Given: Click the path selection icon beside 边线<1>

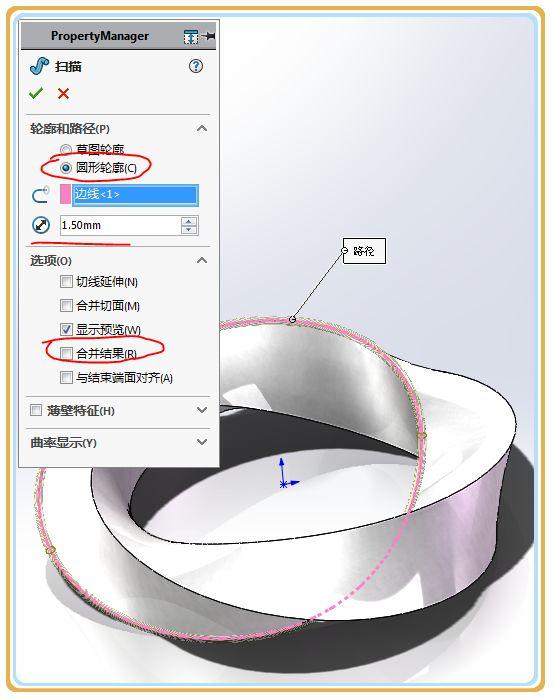Looking at the screenshot, I should click(41, 195).
